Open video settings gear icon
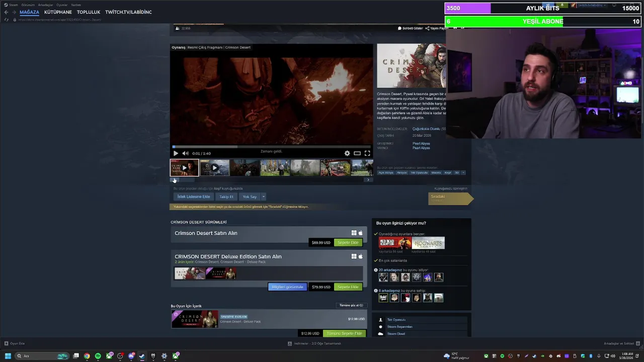The width and height of the screenshot is (644, 362). 347,153
